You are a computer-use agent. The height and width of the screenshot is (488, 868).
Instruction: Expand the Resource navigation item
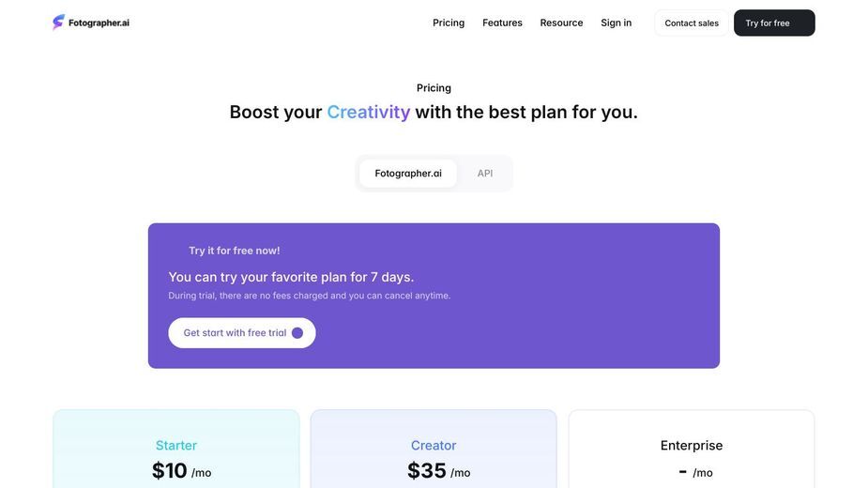561,23
